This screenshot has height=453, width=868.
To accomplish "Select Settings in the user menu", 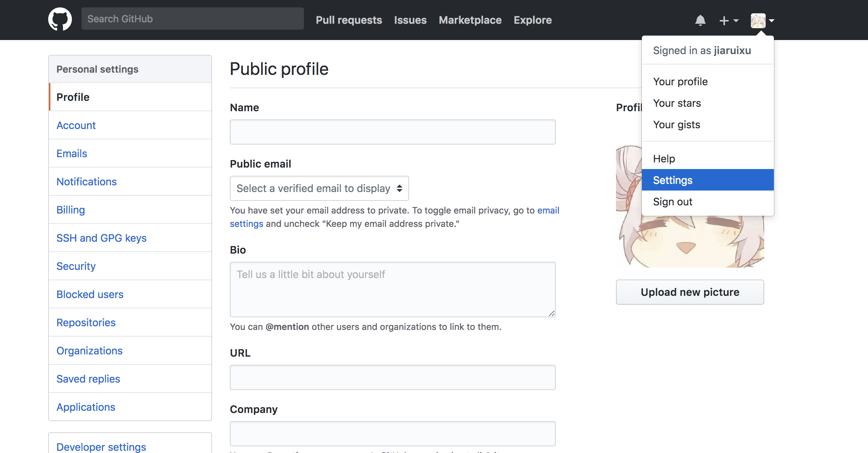I will [708, 180].
